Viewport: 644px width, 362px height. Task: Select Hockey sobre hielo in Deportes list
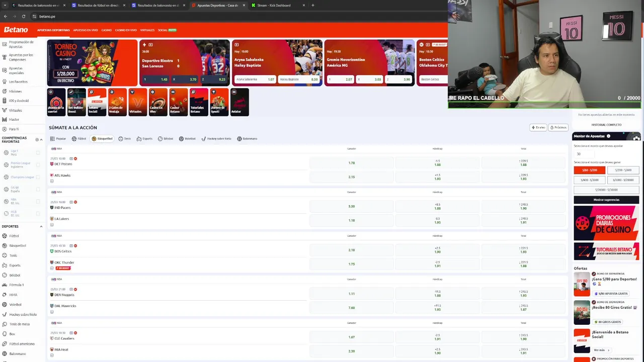[23, 314]
